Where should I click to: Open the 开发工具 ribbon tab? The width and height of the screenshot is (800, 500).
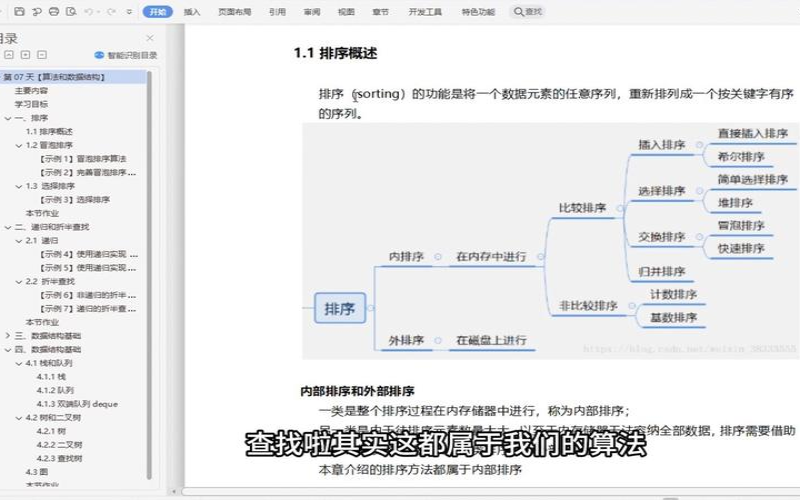(425, 12)
